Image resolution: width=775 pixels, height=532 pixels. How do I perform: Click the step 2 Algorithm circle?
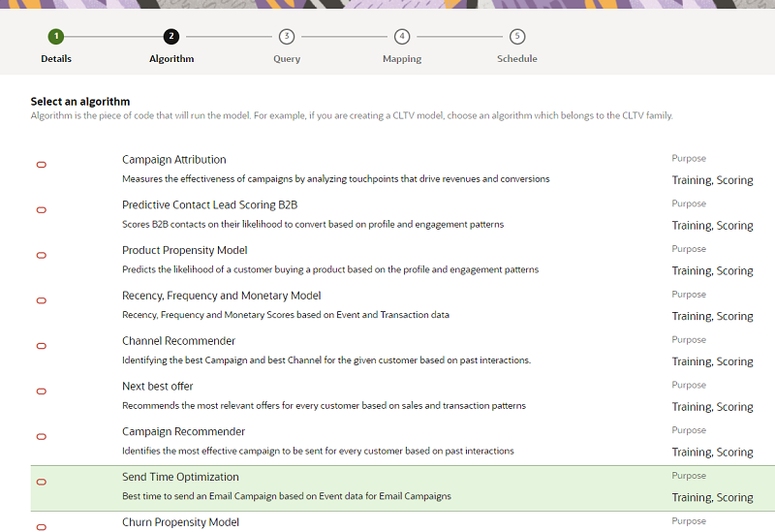pos(171,37)
